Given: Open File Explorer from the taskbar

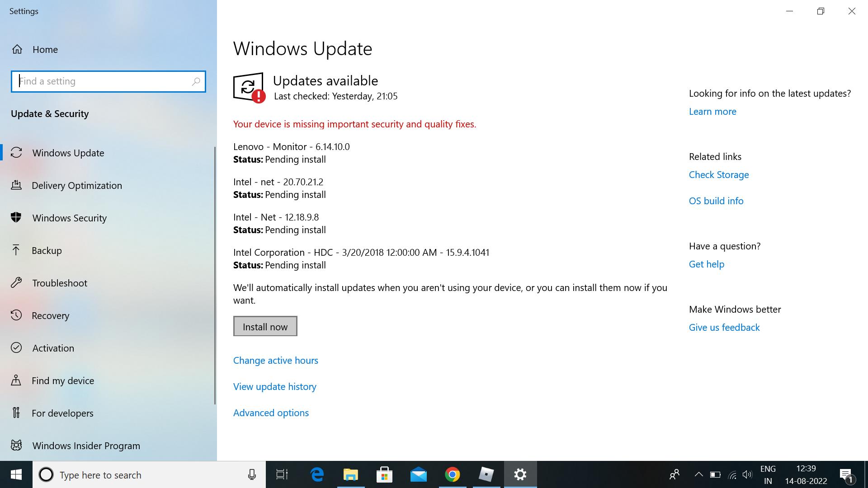Looking at the screenshot, I should (351, 474).
